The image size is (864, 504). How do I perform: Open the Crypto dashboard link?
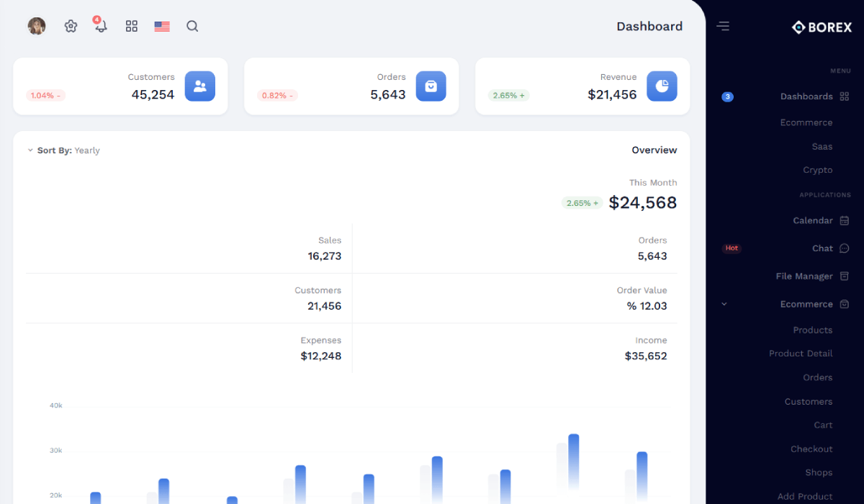pos(818,170)
